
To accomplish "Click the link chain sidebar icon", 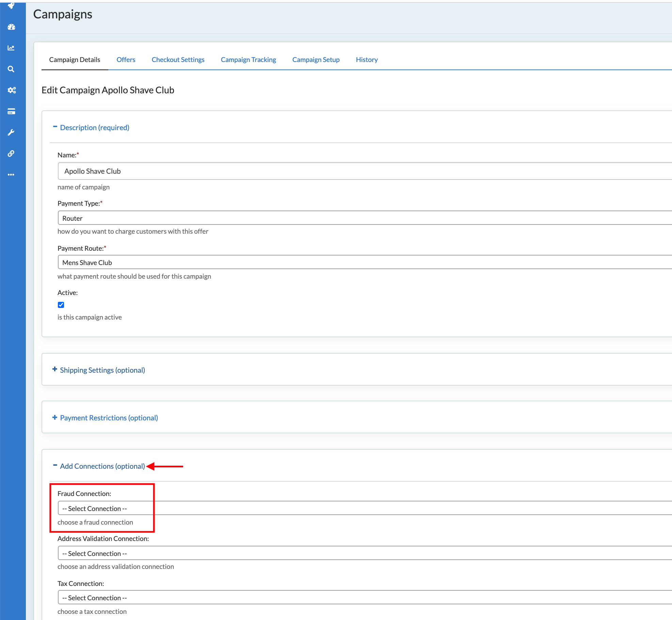I will 11,154.
